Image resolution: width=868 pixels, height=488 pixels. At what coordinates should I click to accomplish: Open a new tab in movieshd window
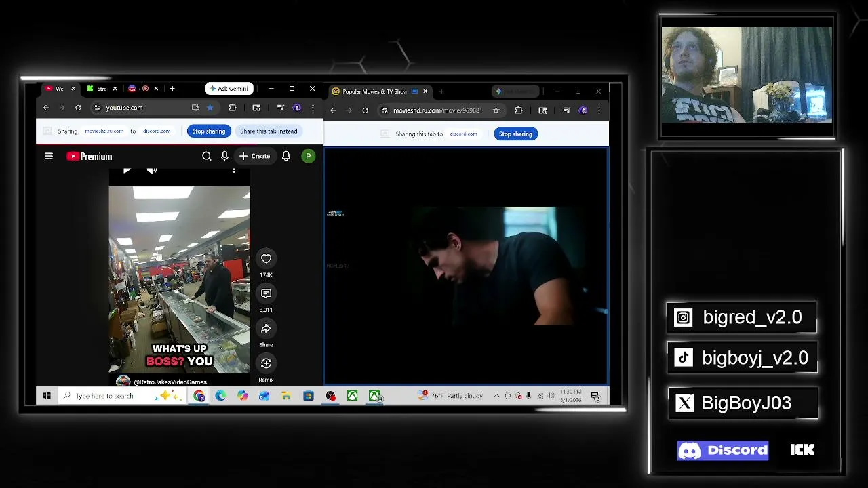[441, 91]
